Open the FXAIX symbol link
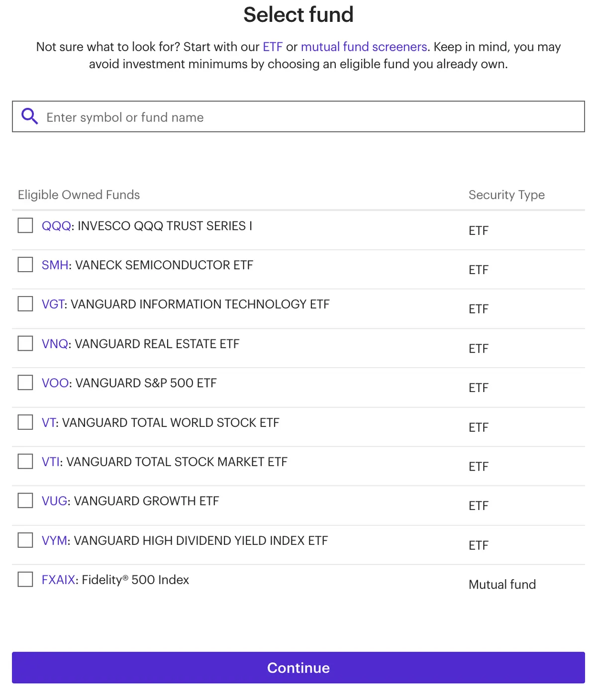The width and height of the screenshot is (597, 700). click(x=58, y=580)
